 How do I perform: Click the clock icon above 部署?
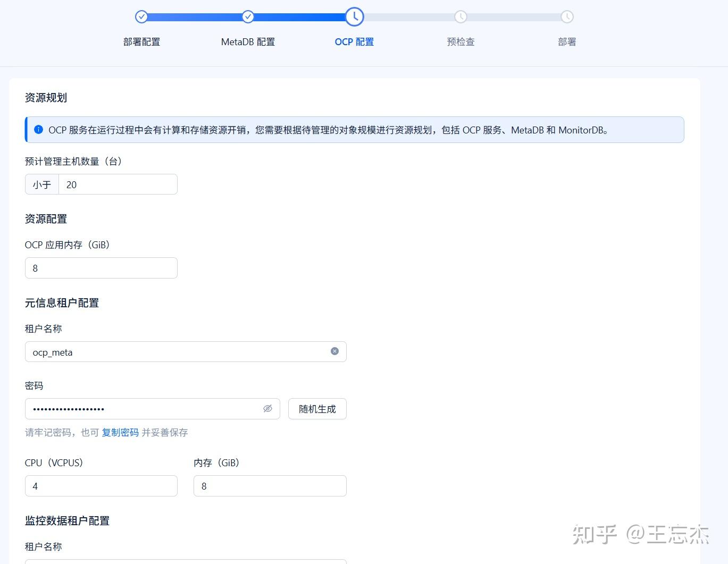click(567, 16)
